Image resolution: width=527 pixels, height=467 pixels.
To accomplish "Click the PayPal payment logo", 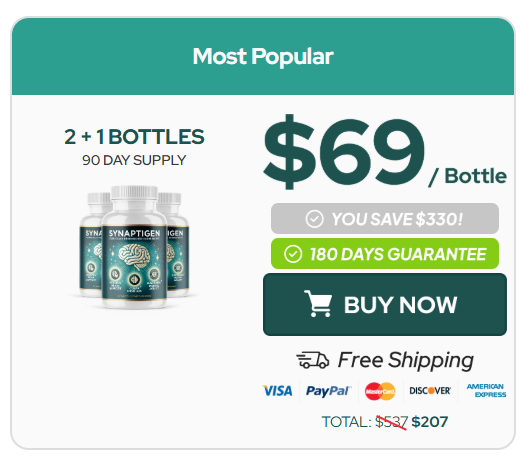I will (x=328, y=391).
